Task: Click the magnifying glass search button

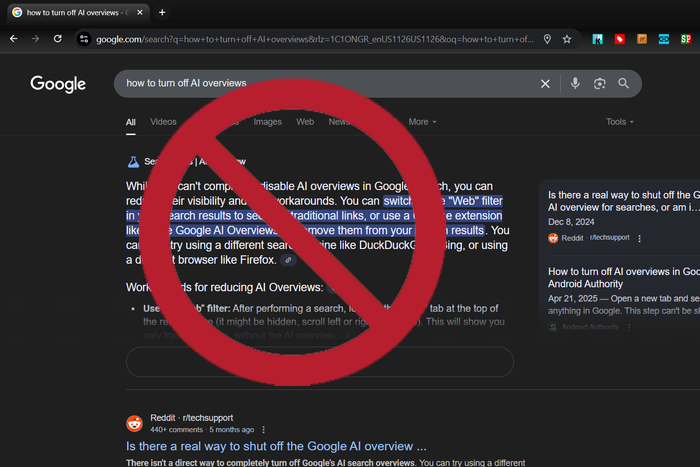Action: click(624, 84)
